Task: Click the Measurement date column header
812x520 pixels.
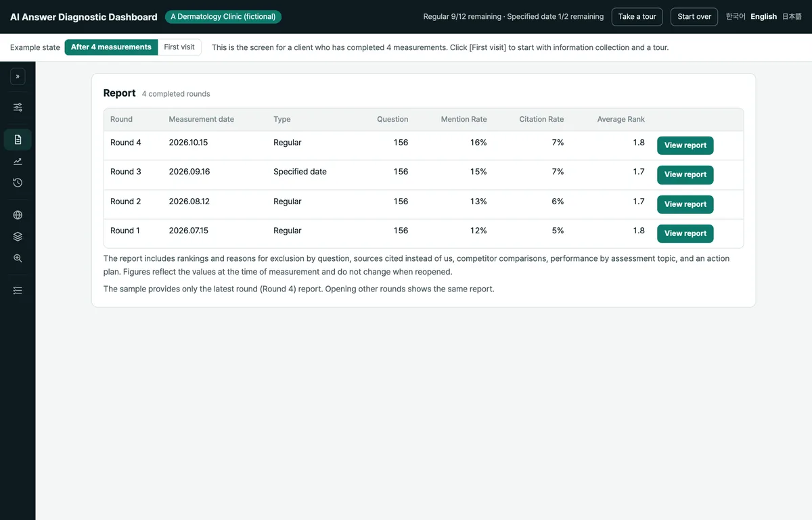Action: point(202,119)
